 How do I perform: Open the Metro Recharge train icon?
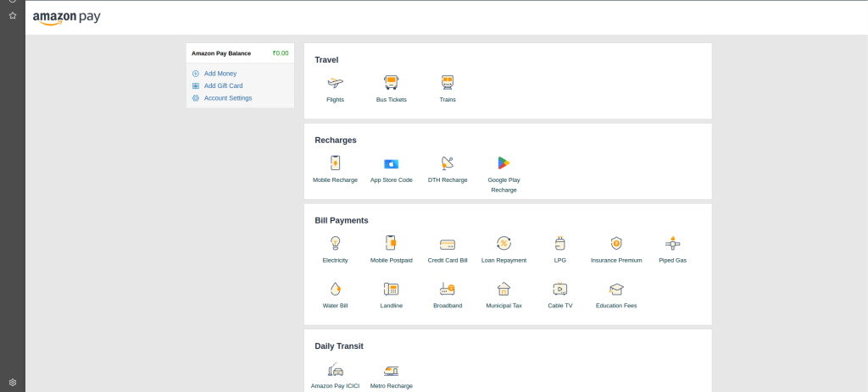pyautogui.click(x=392, y=371)
